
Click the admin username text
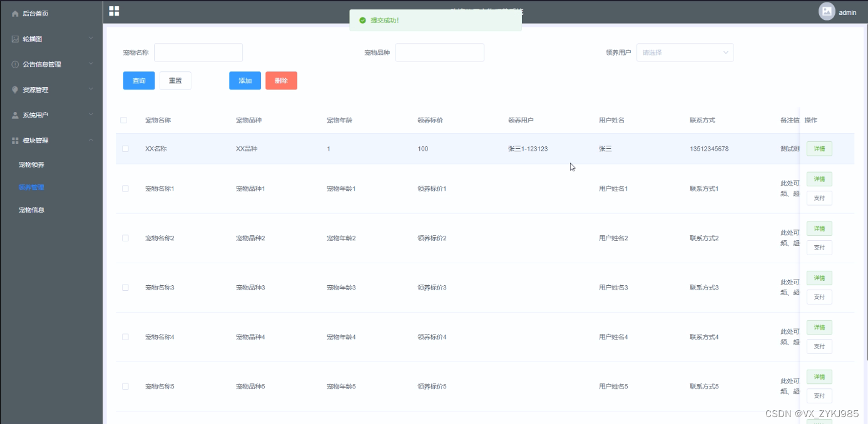847,13
